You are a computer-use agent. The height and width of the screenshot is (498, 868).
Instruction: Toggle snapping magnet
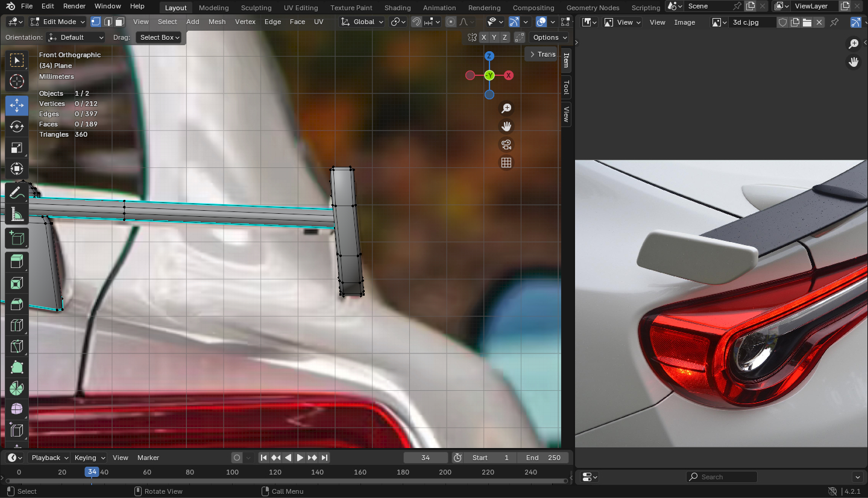417,22
